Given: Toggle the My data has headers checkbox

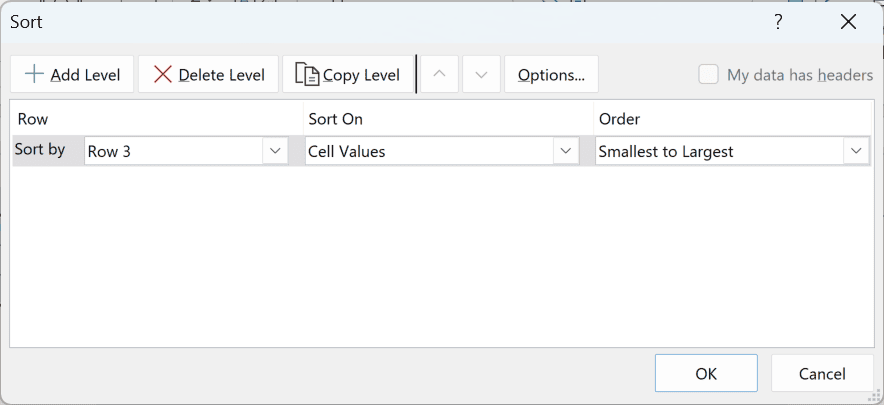Looking at the screenshot, I should tap(709, 74).
